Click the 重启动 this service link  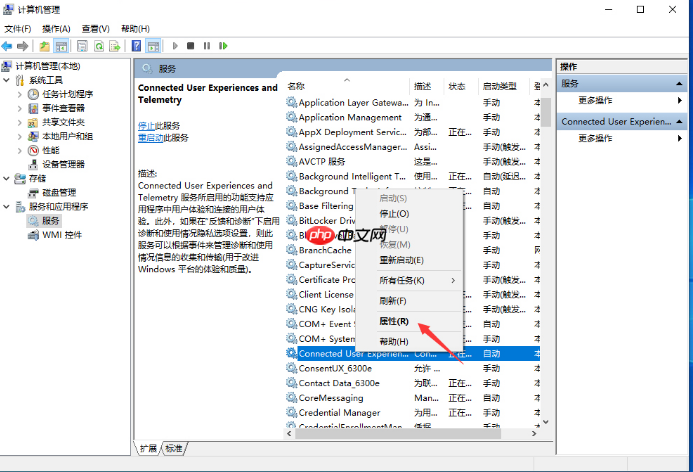[x=151, y=138]
